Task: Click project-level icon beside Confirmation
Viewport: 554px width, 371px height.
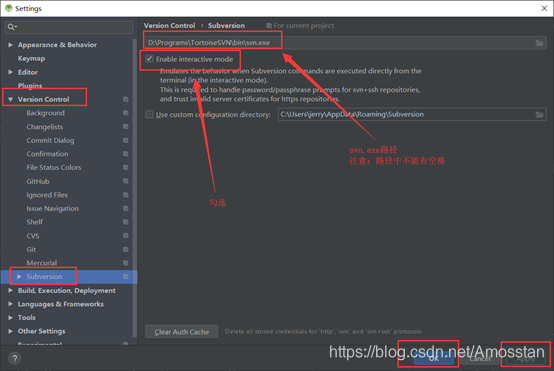Action: (125, 154)
